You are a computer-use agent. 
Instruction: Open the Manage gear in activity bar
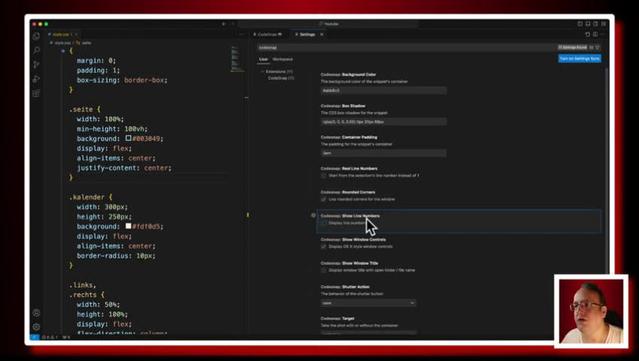[x=36, y=327]
